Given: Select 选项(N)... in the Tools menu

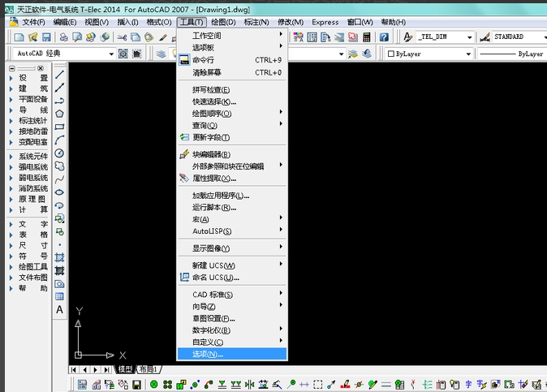Looking at the screenshot, I should [x=232, y=354].
